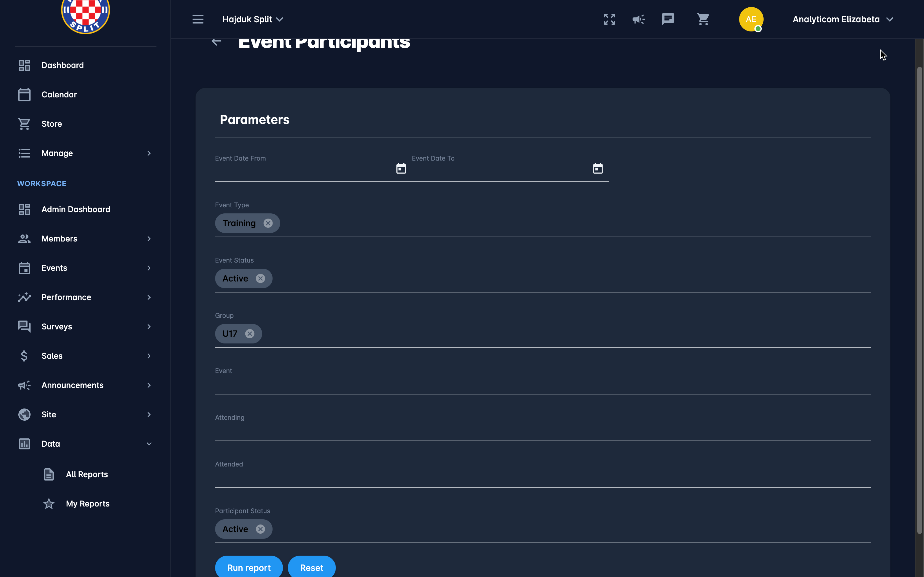Open Event Date From calendar picker
Screen dimensions: 924x577
point(401,168)
